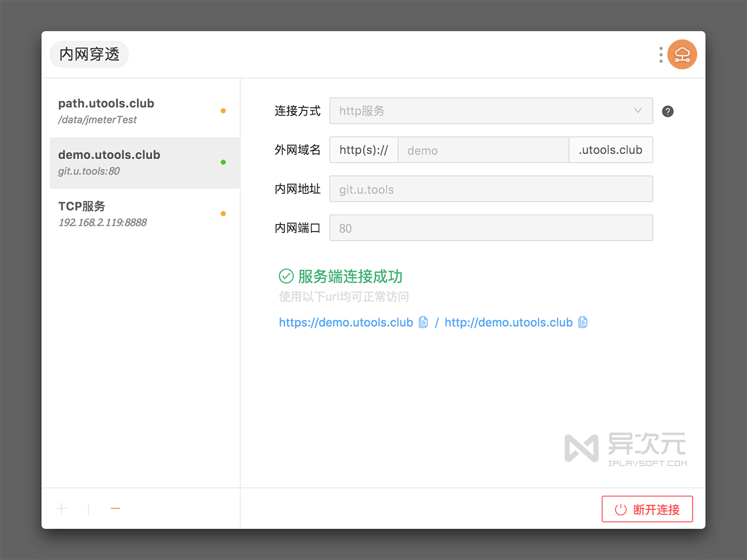Click the orange network icon in top right corner

(682, 54)
